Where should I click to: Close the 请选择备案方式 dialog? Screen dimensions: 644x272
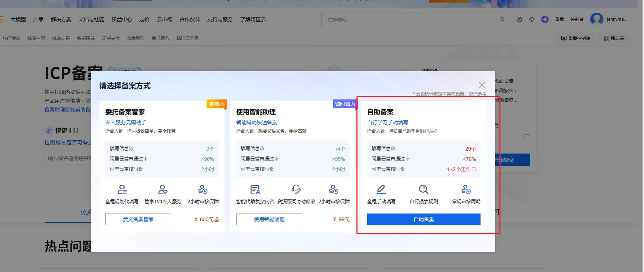click(482, 85)
